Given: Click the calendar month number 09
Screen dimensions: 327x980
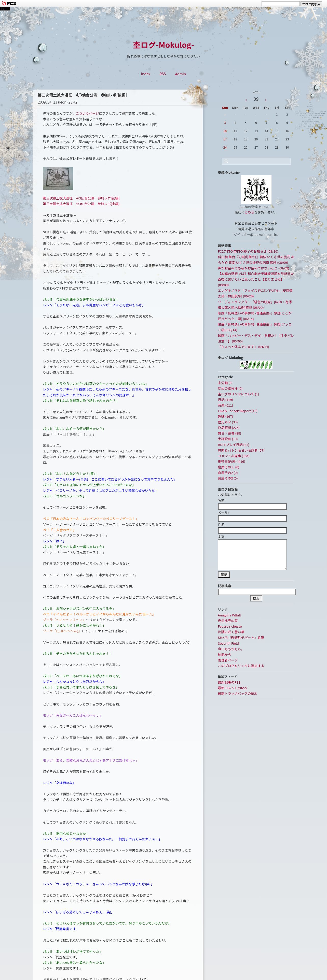Looking at the screenshot, I should 256,100.
